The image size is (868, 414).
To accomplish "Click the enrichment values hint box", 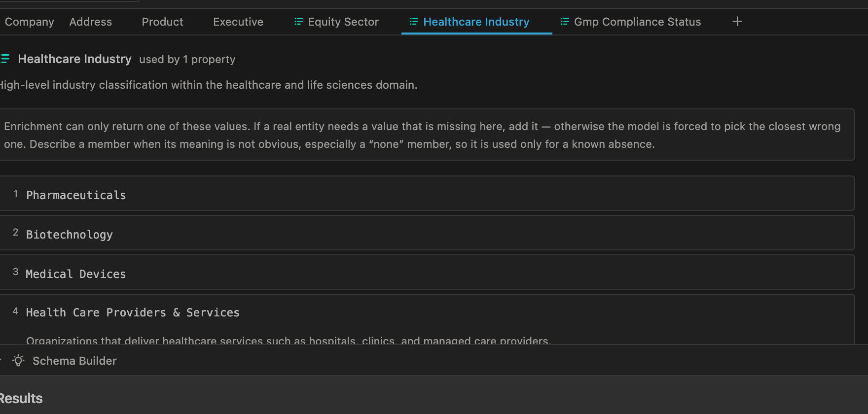I will click(427, 135).
